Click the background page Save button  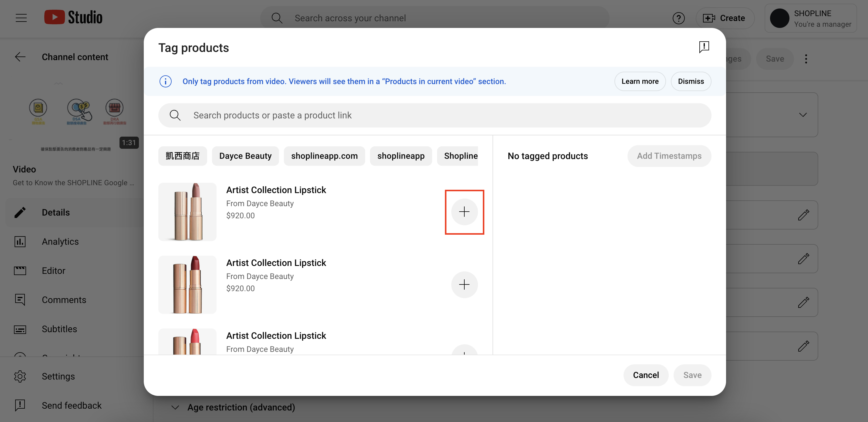click(x=774, y=59)
